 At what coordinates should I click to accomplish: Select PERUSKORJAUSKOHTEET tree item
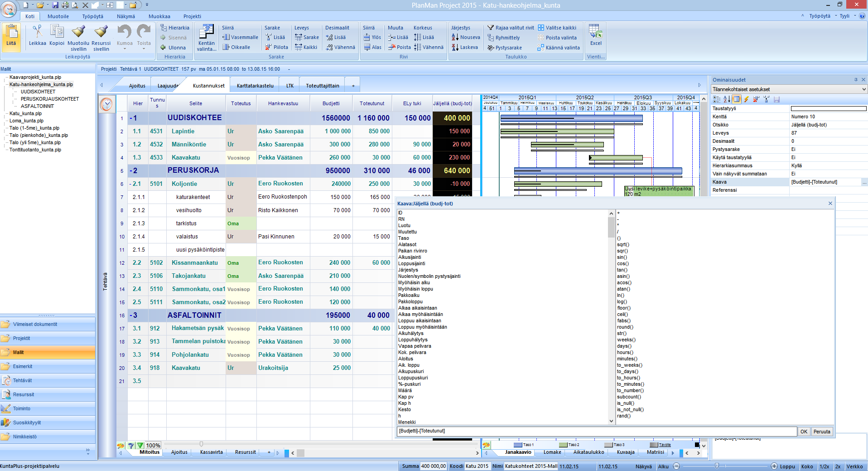(x=50, y=99)
